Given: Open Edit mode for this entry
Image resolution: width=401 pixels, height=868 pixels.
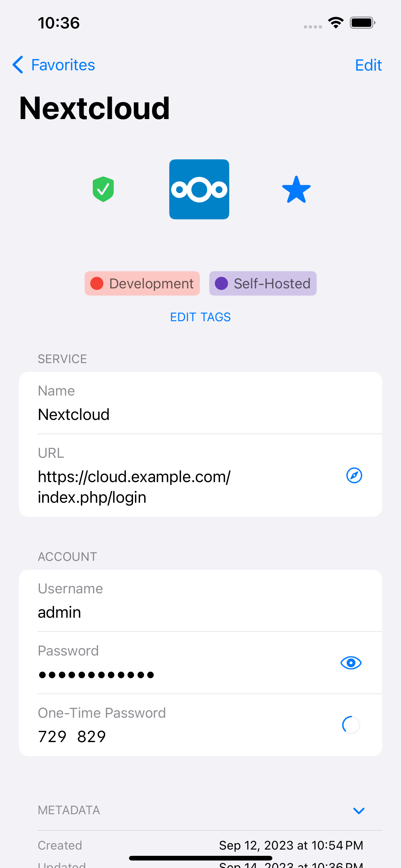Looking at the screenshot, I should click(x=368, y=65).
